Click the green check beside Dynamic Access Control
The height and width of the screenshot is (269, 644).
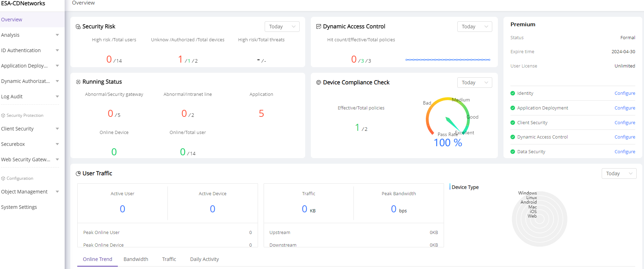513,137
